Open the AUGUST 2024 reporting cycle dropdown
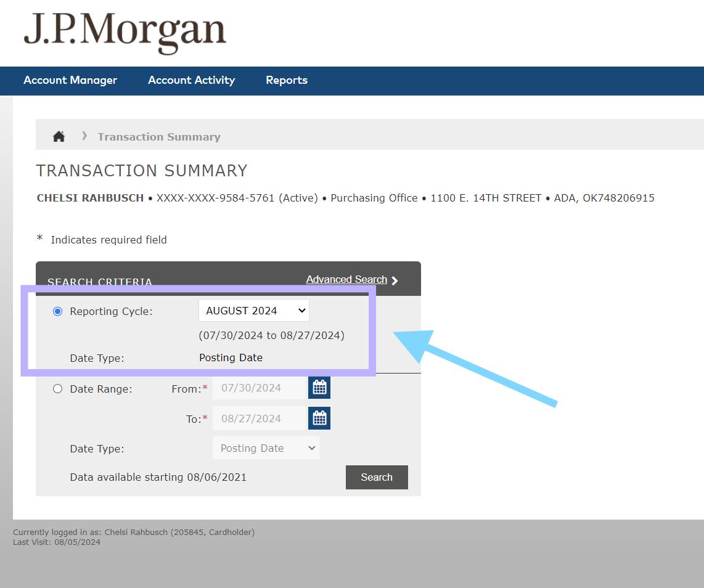 pyautogui.click(x=254, y=311)
